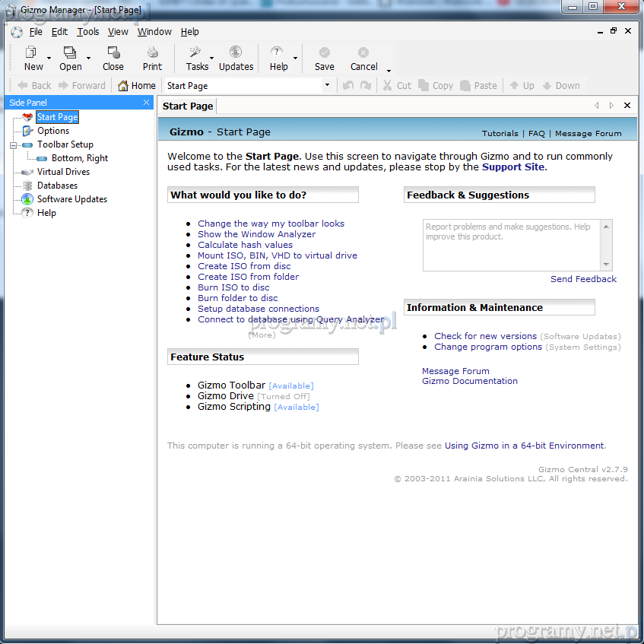Screen dimensions: 644x644
Task: Click the Updates globe icon
Action: pos(236,52)
